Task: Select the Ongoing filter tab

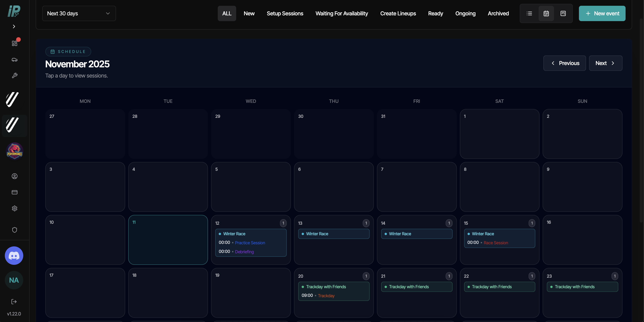Action: pos(465,13)
